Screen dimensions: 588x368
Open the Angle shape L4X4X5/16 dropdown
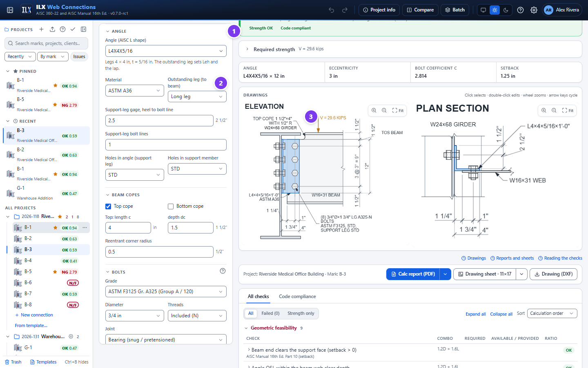point(166,51)
